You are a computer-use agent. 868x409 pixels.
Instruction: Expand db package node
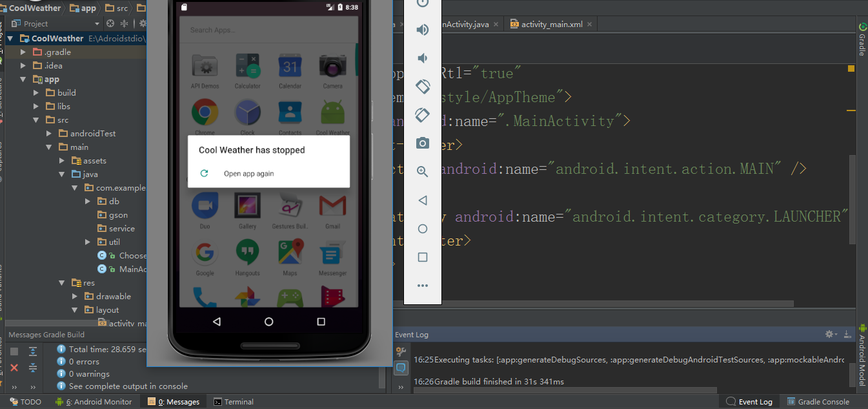88,201
